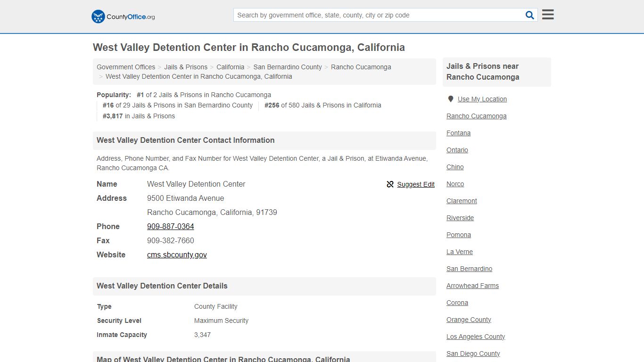Select San Diego County in nearby list

473,354
